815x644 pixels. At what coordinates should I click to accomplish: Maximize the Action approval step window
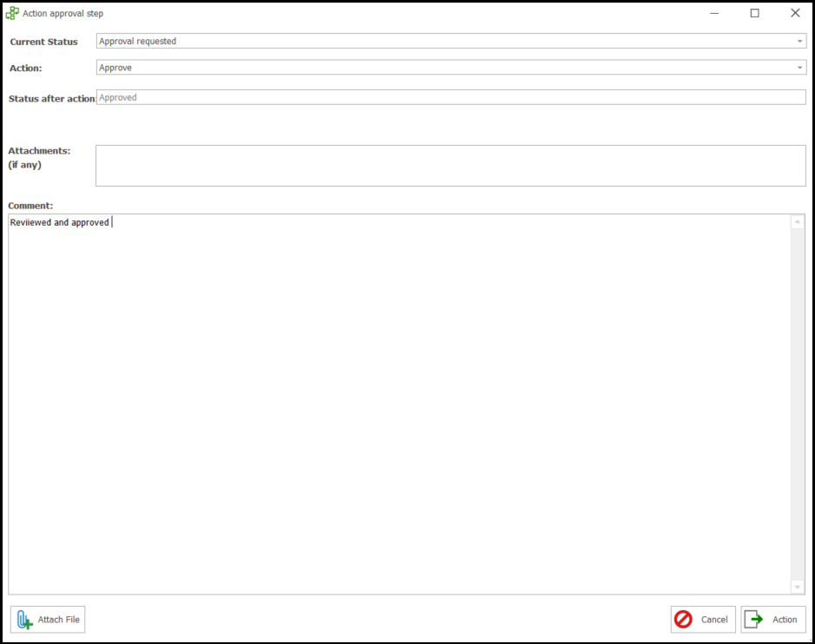[754, 13]
